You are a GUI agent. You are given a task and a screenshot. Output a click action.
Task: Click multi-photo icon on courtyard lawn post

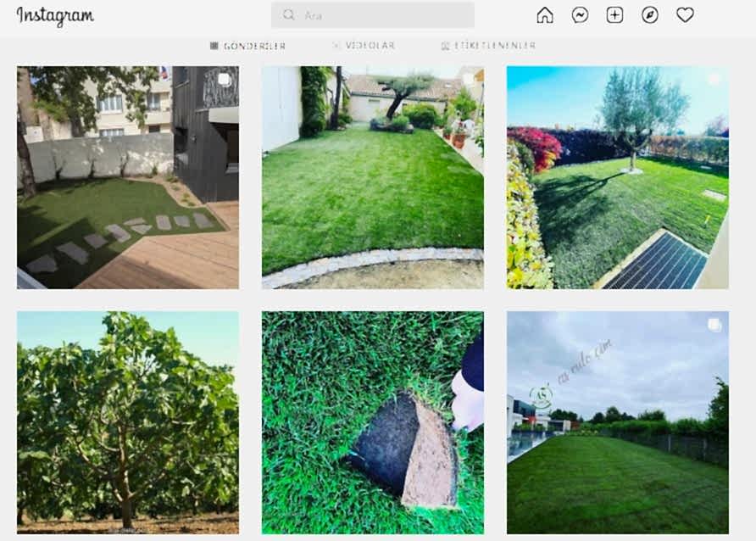[224, 80]
